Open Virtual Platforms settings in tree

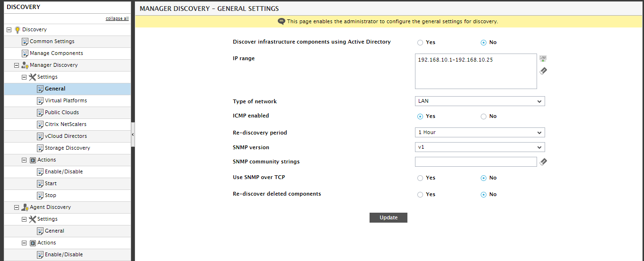66,100
